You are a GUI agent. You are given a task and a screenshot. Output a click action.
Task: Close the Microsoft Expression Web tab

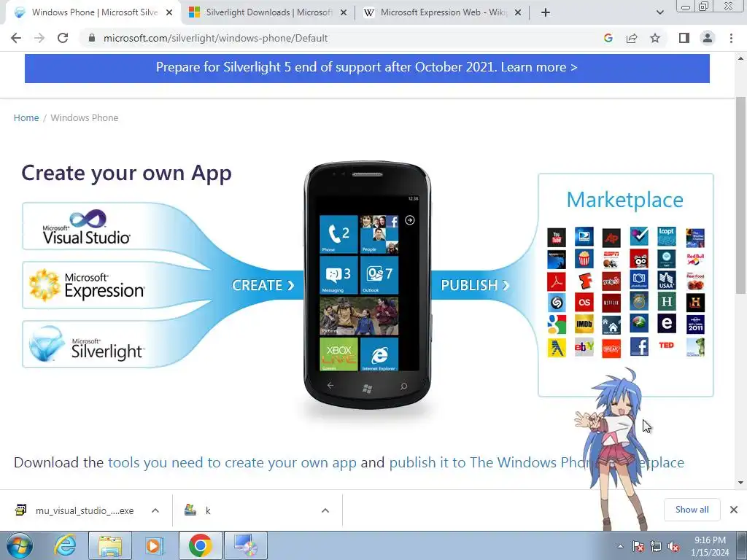(518, 13)
